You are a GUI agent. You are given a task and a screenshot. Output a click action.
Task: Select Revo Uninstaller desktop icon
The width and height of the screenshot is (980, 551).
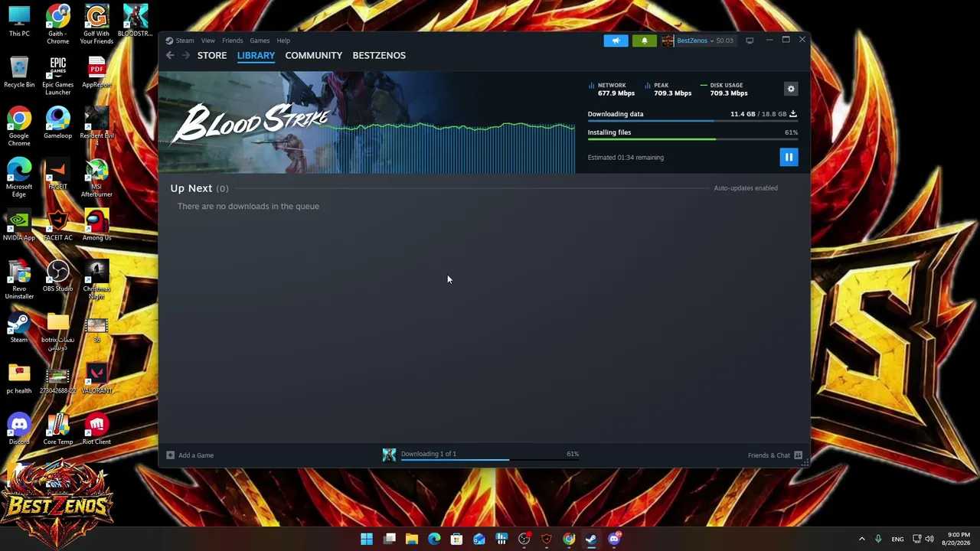pos(19,279)
